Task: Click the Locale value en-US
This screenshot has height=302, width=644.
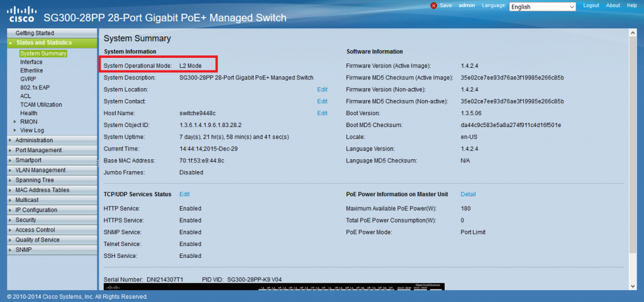Action: (469, 137)
